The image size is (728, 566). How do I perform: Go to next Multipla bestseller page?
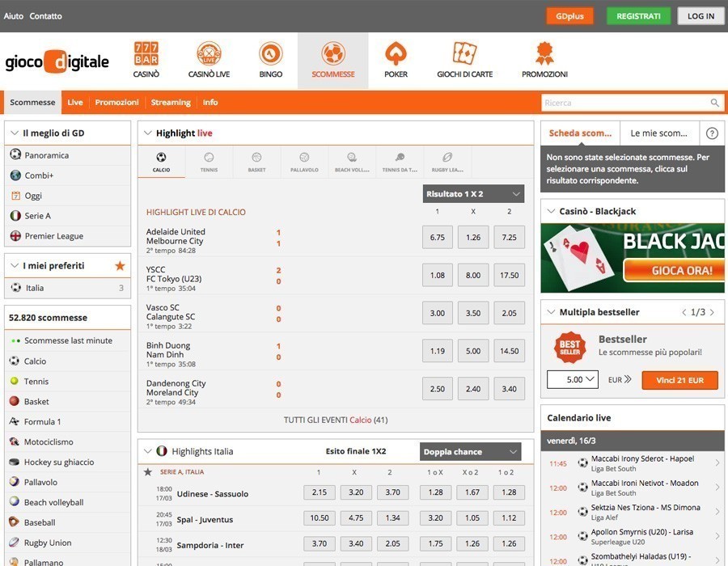pos(712,312)
